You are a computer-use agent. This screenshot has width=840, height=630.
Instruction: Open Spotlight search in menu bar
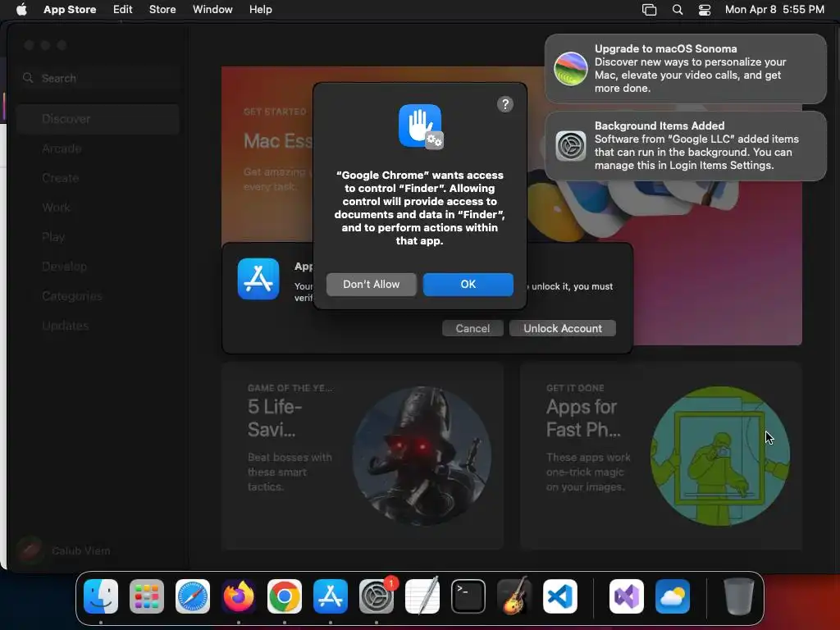pyautogui.click(x=677, y=10)
